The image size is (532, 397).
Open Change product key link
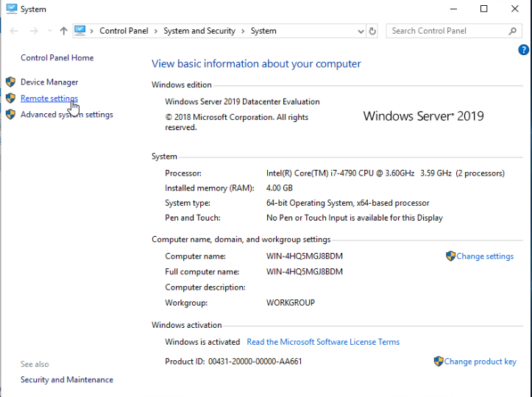tap(480, 362)
